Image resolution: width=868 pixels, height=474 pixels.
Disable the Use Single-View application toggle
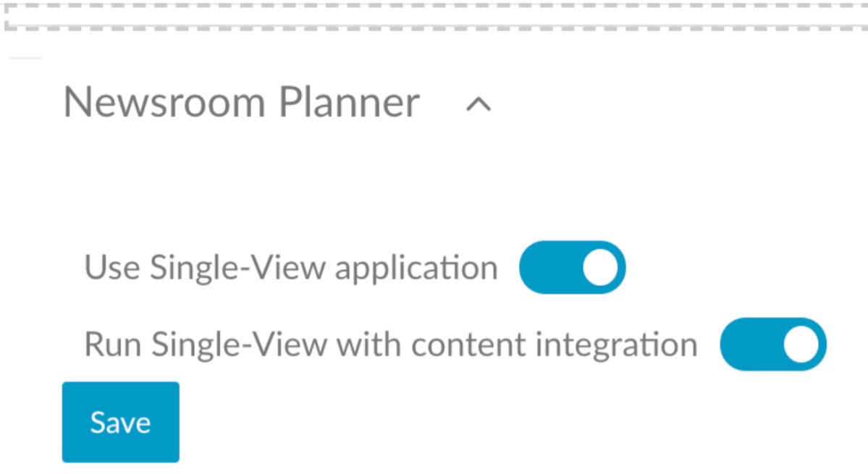pyautogui.click(x=572, y=268)
